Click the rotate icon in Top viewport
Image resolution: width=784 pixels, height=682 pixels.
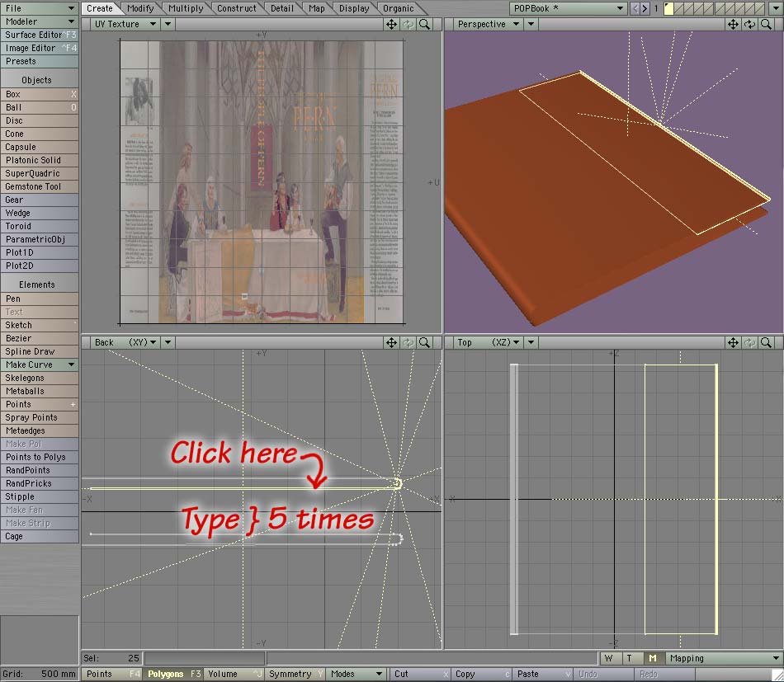749,342
